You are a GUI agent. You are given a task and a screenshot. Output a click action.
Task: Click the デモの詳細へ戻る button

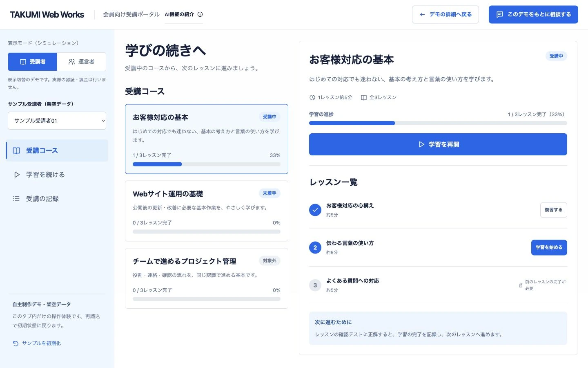pyautogui.click(x=445, y=14)
